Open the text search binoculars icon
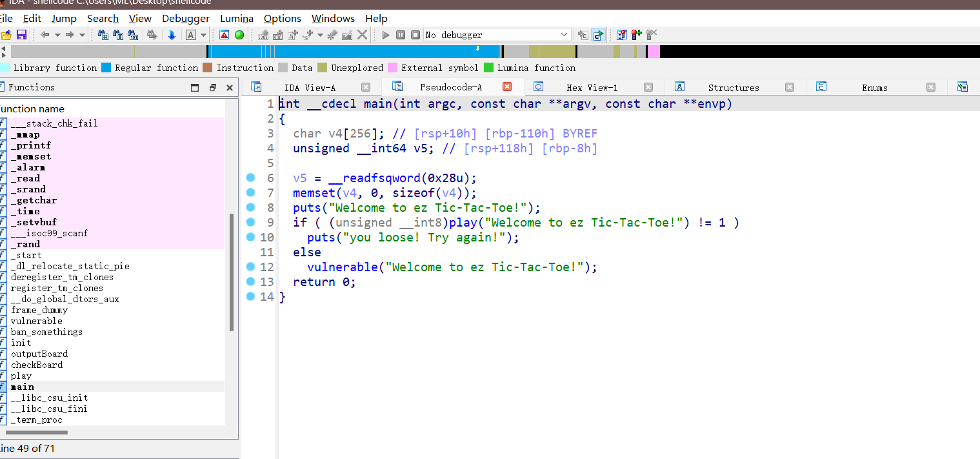This screenshot has width=980, height=459. click(x=118, y=35)
